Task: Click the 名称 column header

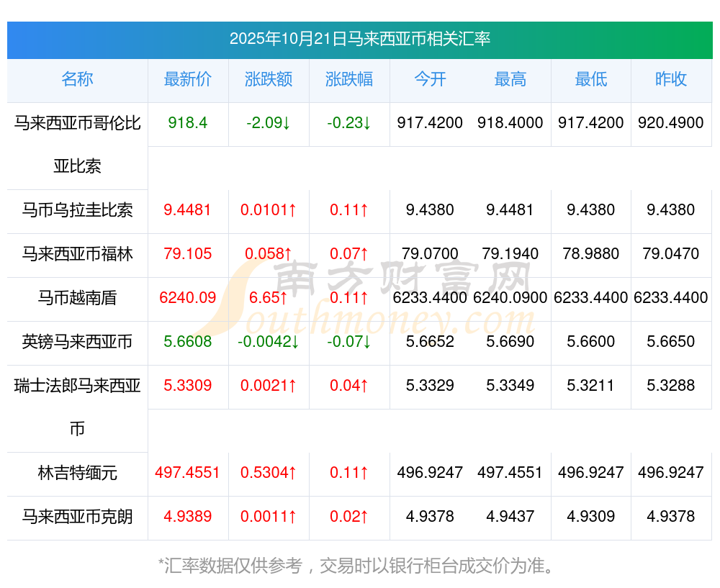Action: 77,80
